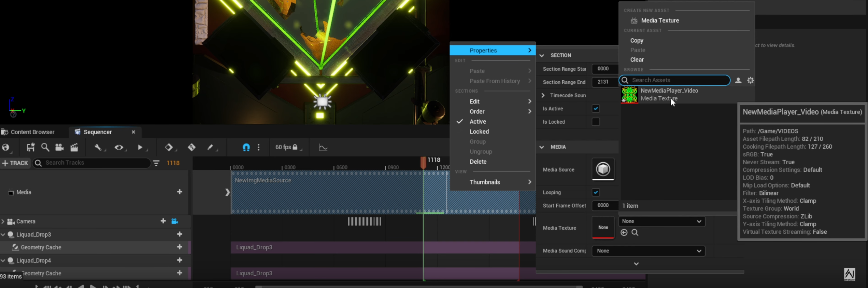Click the Sequencer save-as icon
The width and height of the screenshot is (868, 288).
(x=30, y=147)
